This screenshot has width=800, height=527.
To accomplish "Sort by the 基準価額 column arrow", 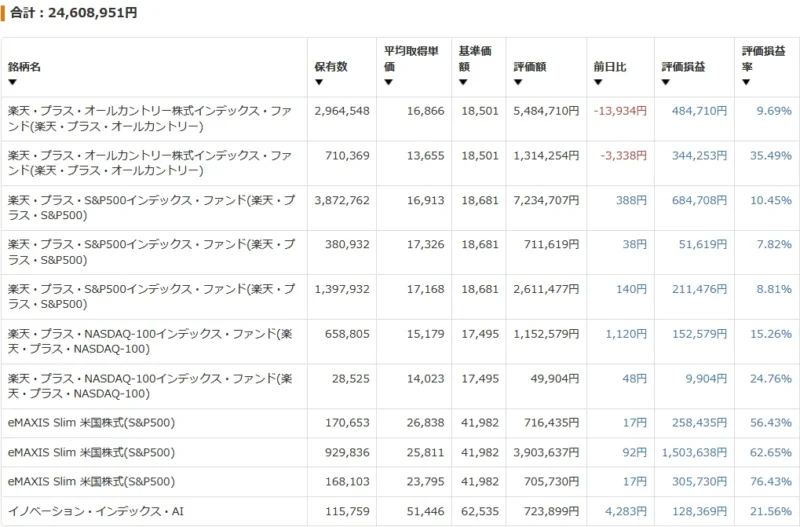I will click(x=463, y=82).
